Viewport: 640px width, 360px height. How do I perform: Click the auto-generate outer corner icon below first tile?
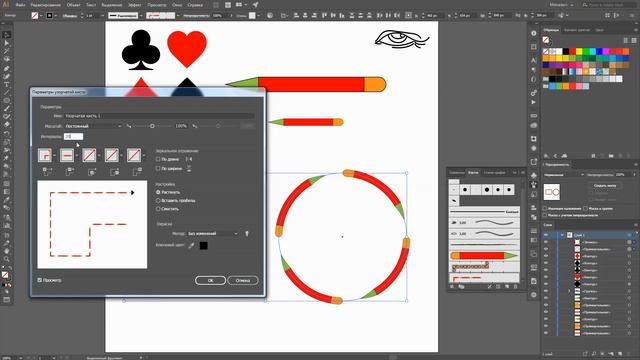tap(47, 172)
